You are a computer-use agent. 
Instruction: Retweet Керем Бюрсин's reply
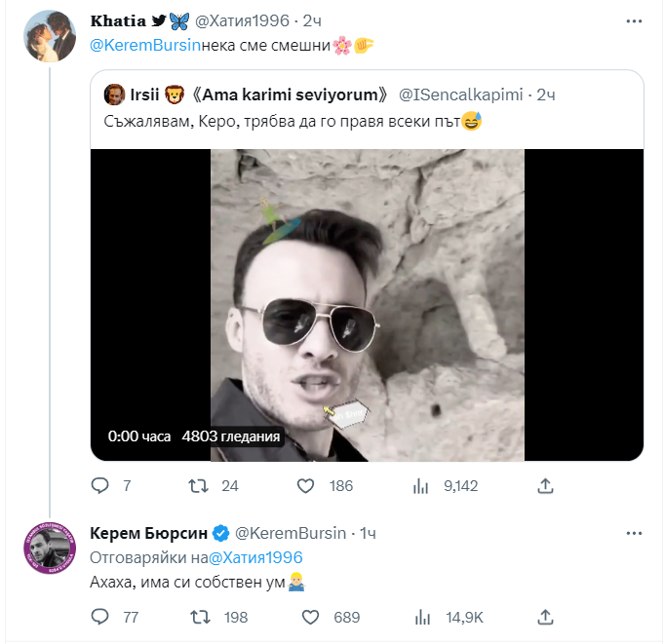(x=198, y=617)
